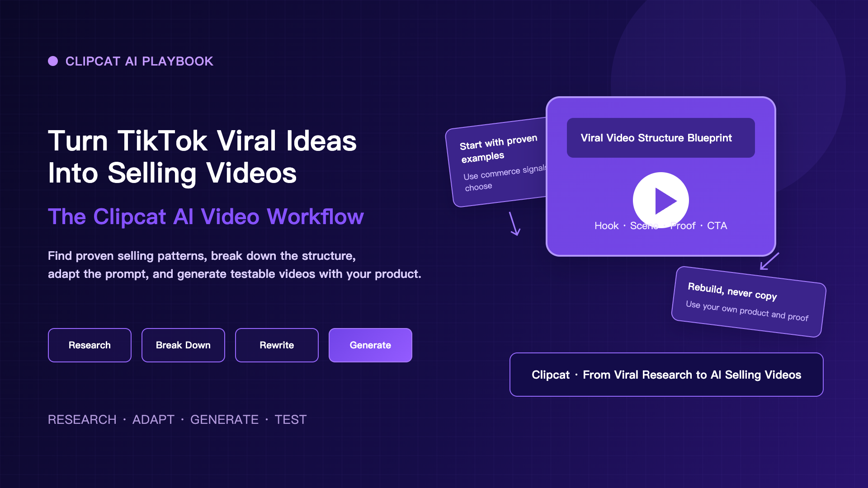The image size is (868, 488).
Task: Click the white play button icon
Action: pyautogui.click(x=660, y=200)
